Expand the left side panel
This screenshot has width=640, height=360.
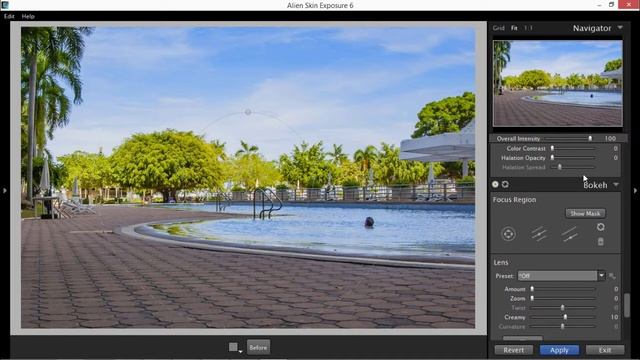tap(4, 190)
